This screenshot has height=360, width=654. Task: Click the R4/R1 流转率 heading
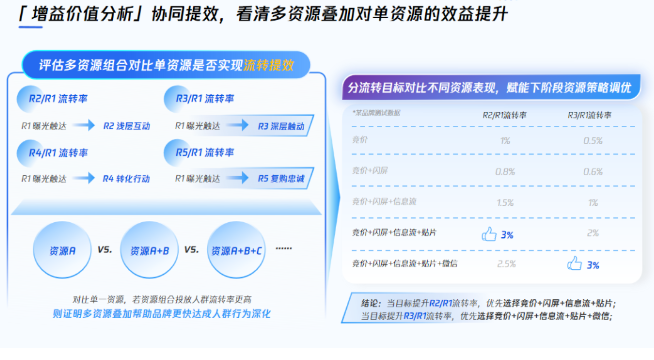point(58,153)
